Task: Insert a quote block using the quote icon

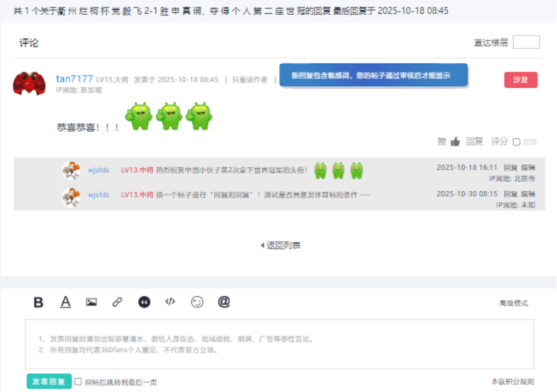Action: (x=144, y=302)
